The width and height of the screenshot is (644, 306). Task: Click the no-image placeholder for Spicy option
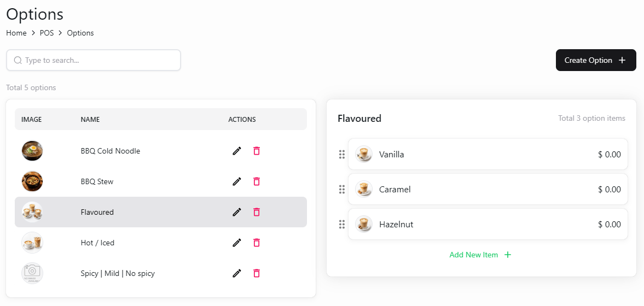coord(32,273)
